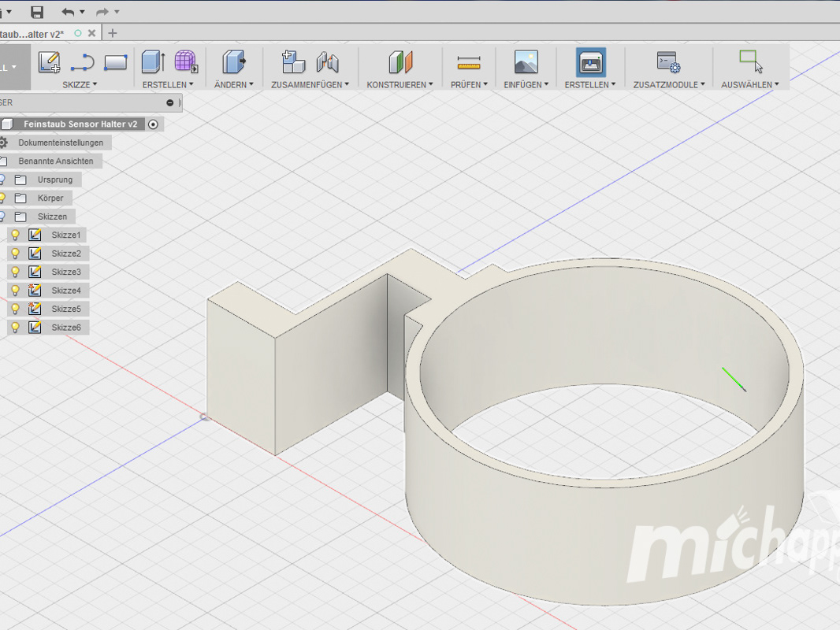840x630 pixels.
Task: Select the Line sketch tool icon
Action: point(83,63)
